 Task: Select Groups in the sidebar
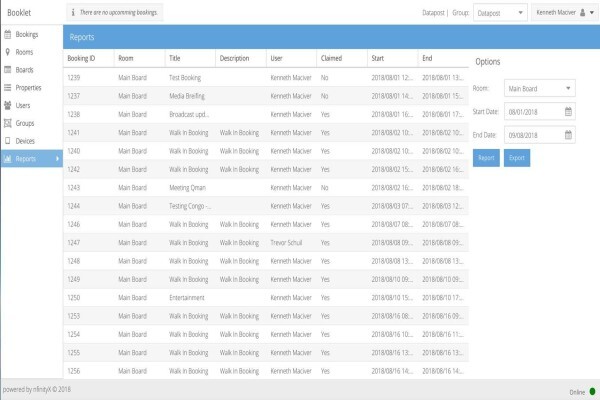[x=32, y=123]
